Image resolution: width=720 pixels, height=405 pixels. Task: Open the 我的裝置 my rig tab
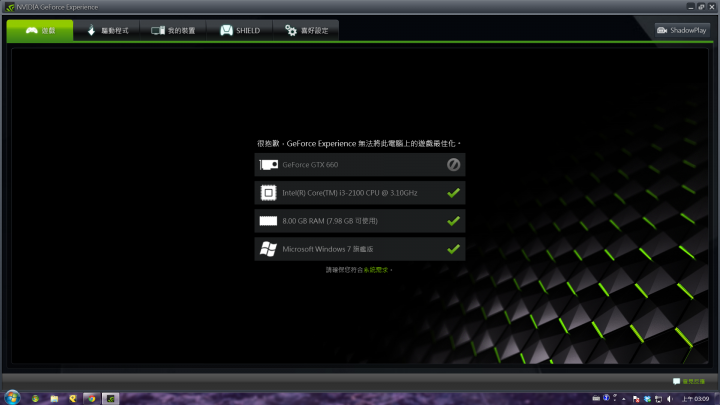[x=173, y=30]
